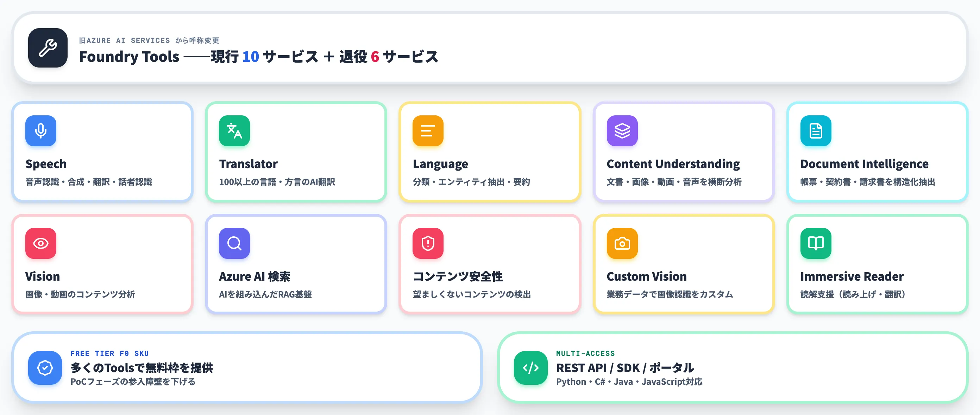Viewport: 980px width, 415px height.
Task: Click the magnifier icon for Azure AI 検索
Action: click(x=234, y=243)
